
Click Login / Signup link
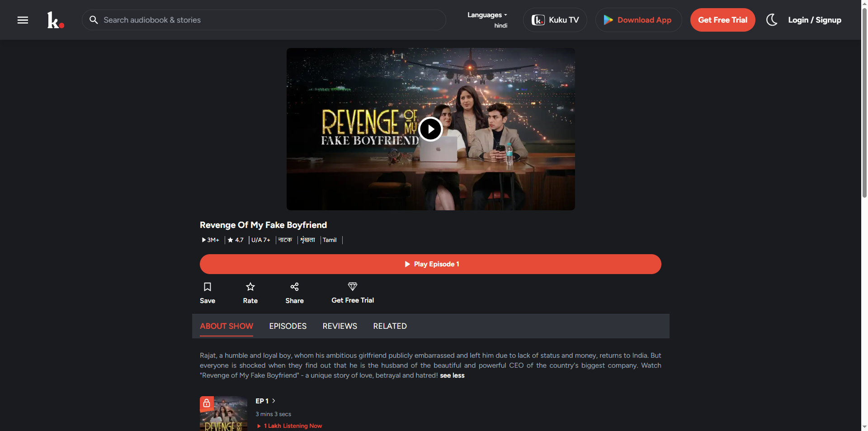(814, 20)
